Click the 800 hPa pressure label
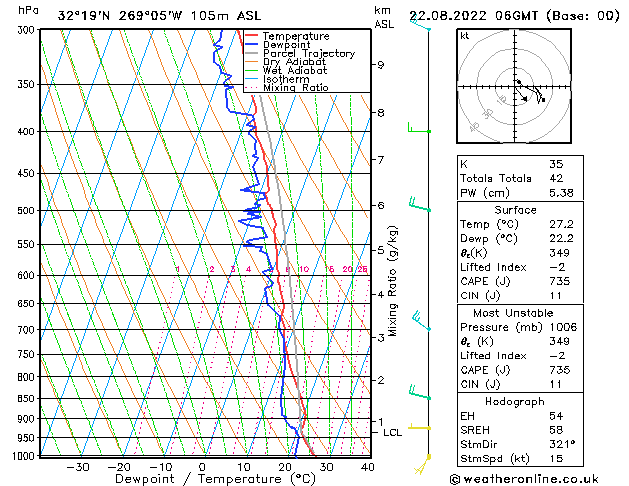Image resolution: width=629 pixels, height=486 pixels. coord(28,377)
